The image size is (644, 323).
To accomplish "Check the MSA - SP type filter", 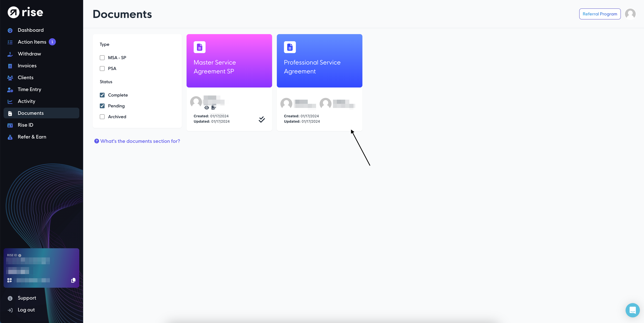I will coord(102,58).
